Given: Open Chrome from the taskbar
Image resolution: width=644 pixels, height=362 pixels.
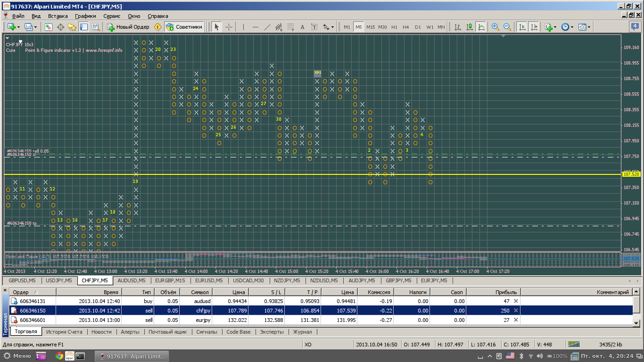Looking at the screenshot, I should click(x=59, y=356).
